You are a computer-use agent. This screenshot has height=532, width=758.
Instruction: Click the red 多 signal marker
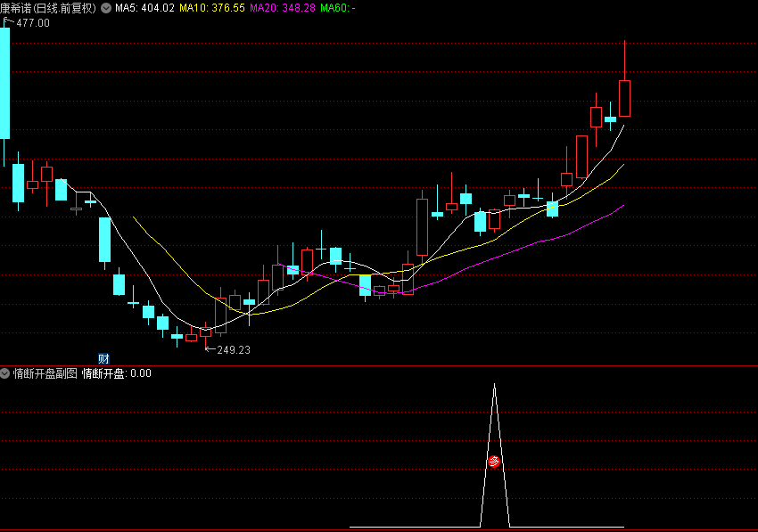493,462
